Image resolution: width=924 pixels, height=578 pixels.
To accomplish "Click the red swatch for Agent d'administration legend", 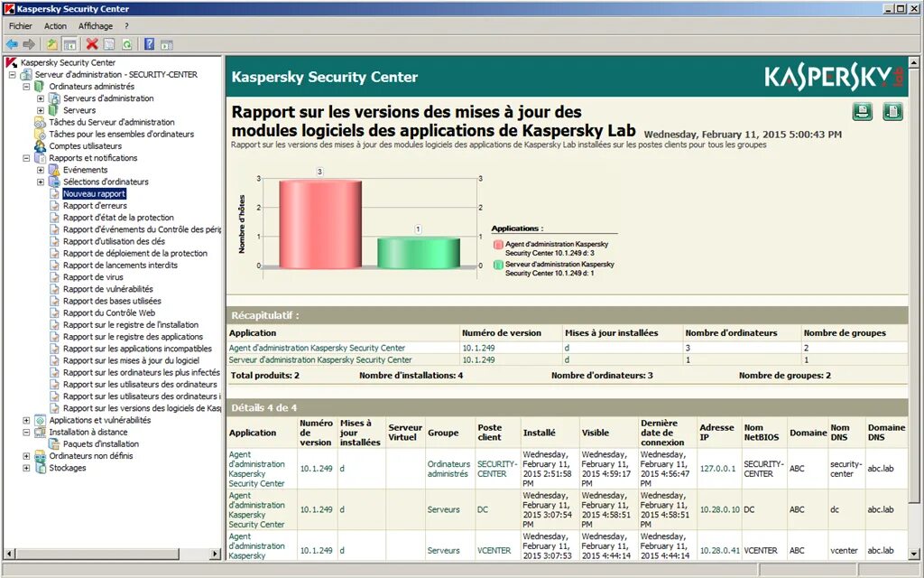I will (498, 245).
